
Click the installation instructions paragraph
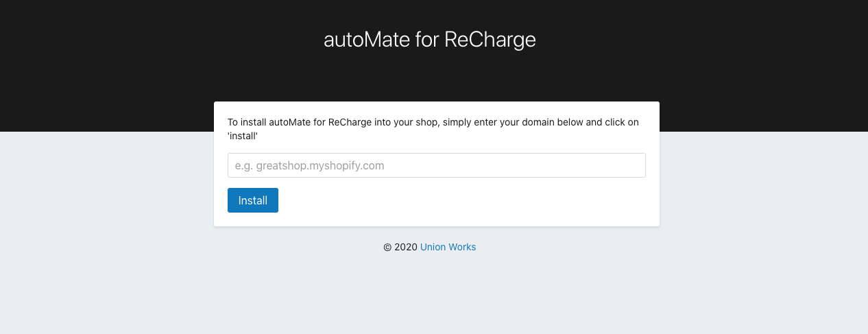[433, 129]
